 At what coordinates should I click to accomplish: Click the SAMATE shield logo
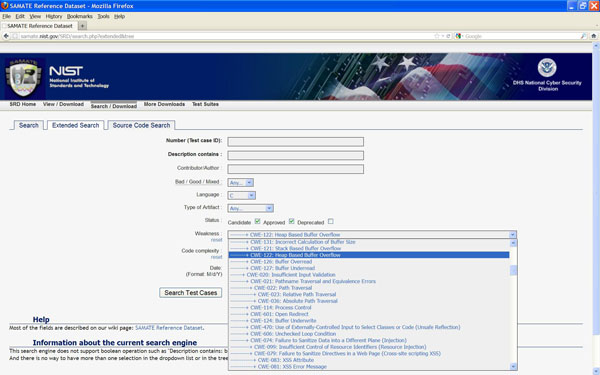pyautogui.click(x=24, y=78)
